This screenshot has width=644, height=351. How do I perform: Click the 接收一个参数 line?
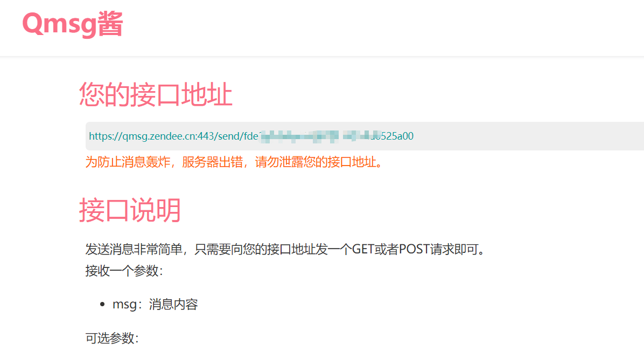(x=124, y=271)
